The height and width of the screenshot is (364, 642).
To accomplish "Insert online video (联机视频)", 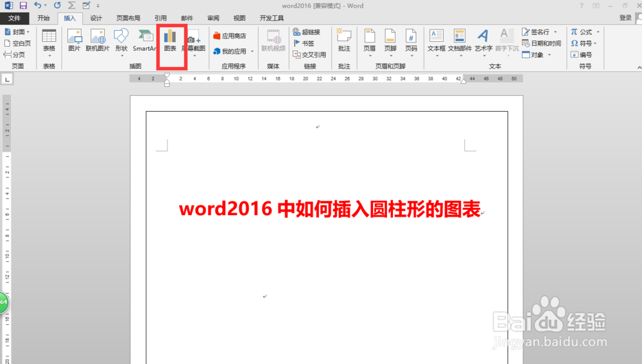I will coord(273,40).
